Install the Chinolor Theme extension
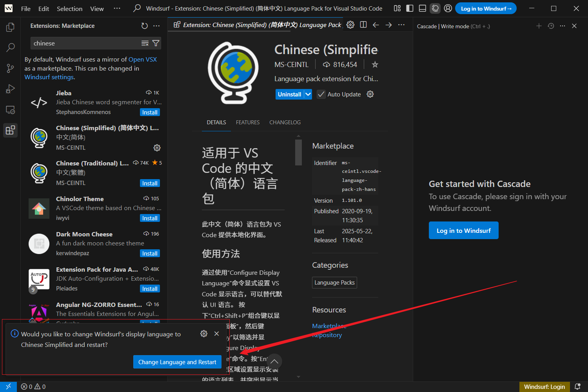Screen dimensions: 588x392 [150, 218]
